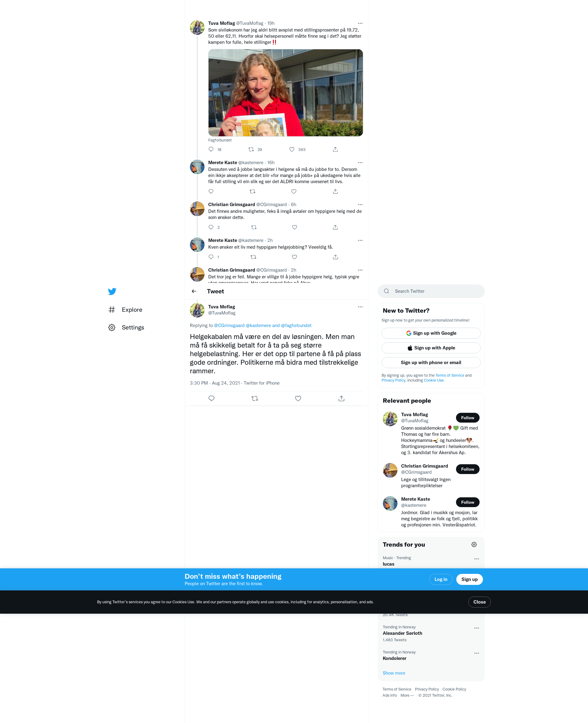Open more options on Christian's 2h tweet

pos(360,270)
